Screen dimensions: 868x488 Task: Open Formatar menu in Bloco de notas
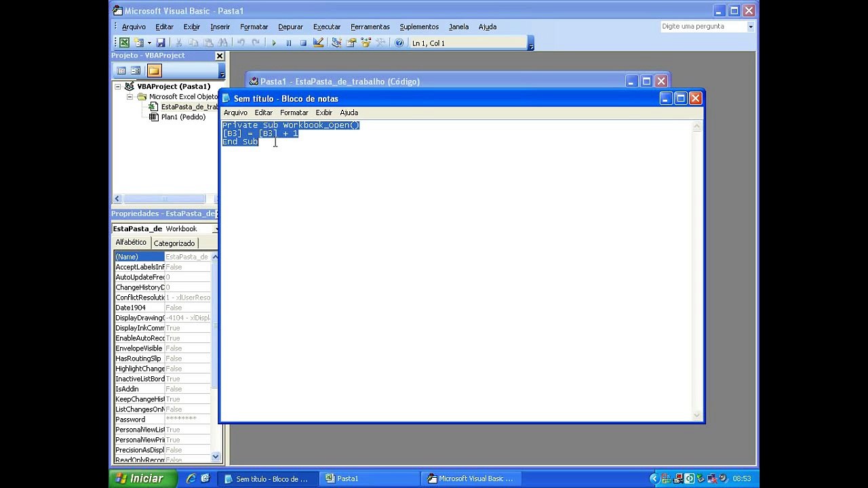(x=294, y=113)
